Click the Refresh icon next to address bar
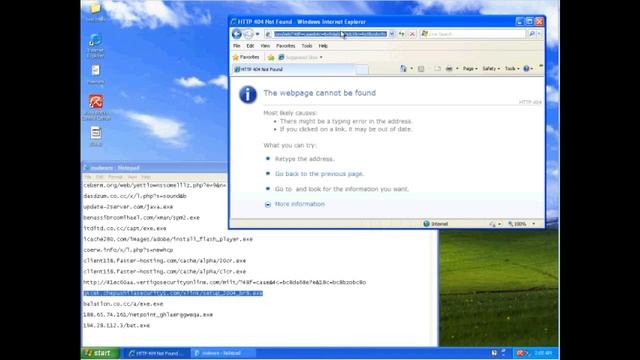The width and height of the screenshot is (640, 360). tap(402, 34)
